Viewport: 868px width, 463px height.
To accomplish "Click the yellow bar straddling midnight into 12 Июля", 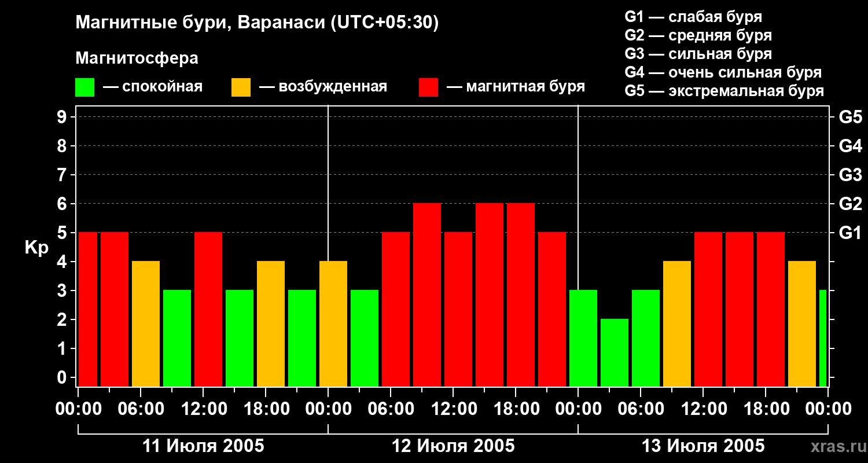I will click(x=333, y=324).
